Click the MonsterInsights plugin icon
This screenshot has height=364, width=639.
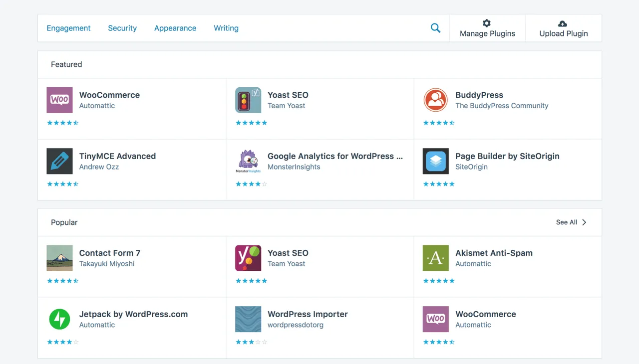click(x=248, y=161)
